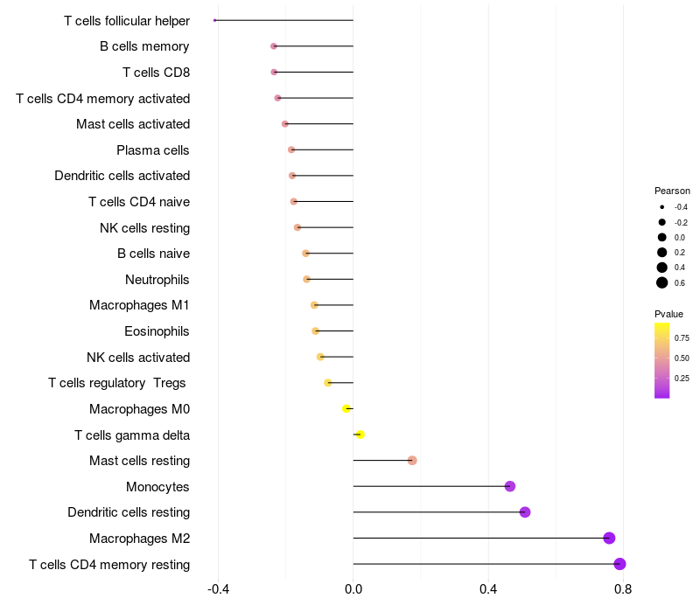The height and width of the screenshot is (612, 700).
Task: Click the yellow Macrophages M0 dot
Action: [346, 408]
